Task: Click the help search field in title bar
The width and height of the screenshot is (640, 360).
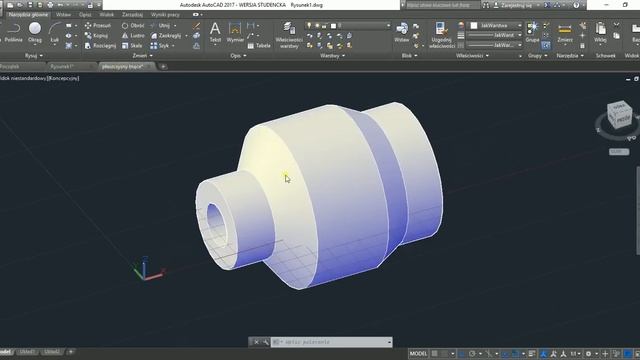Action: pos(443,5)
